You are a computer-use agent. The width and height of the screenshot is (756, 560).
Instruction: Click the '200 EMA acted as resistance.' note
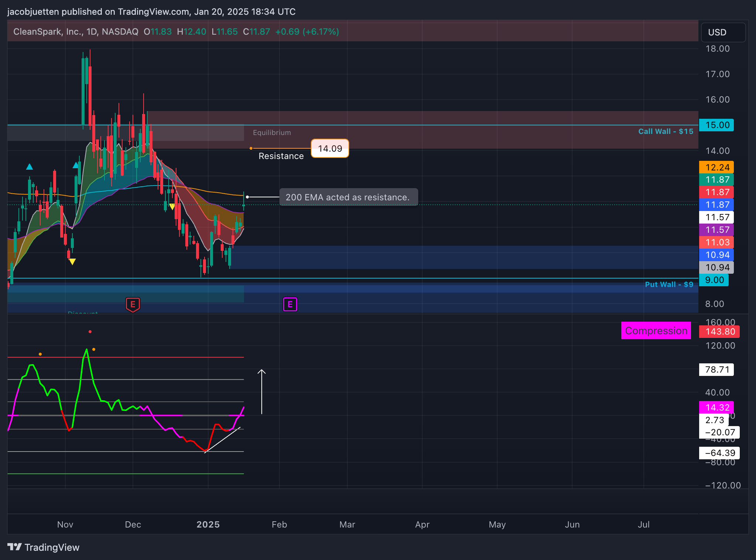tap(348, 197)
